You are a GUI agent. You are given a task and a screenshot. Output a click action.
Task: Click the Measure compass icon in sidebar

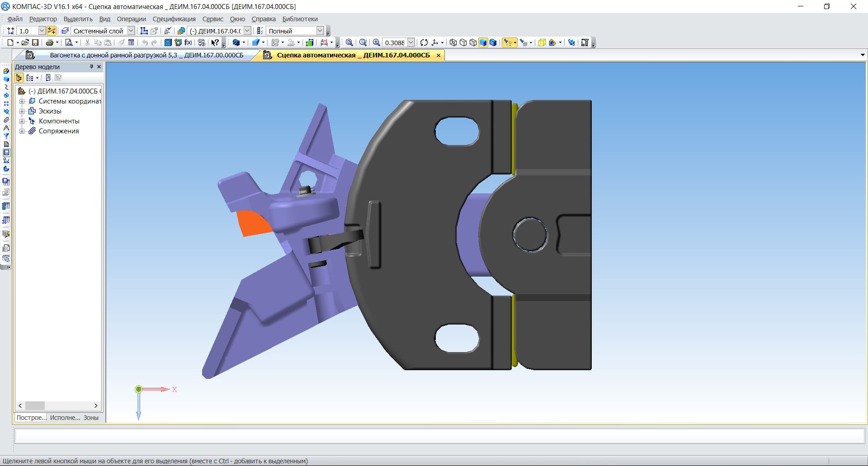pyautogui.click(x=6, y=128)
